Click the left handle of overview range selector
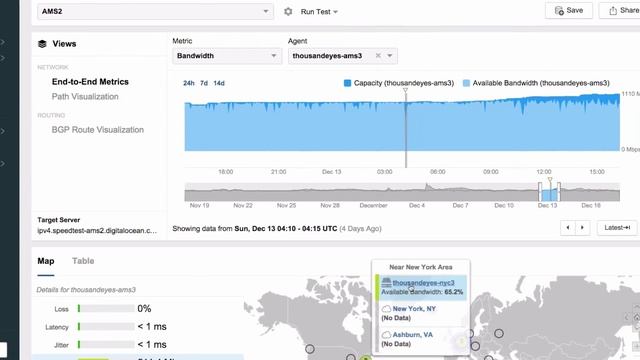The height and width of the screenshot is (360, 640). click(540, 192)
